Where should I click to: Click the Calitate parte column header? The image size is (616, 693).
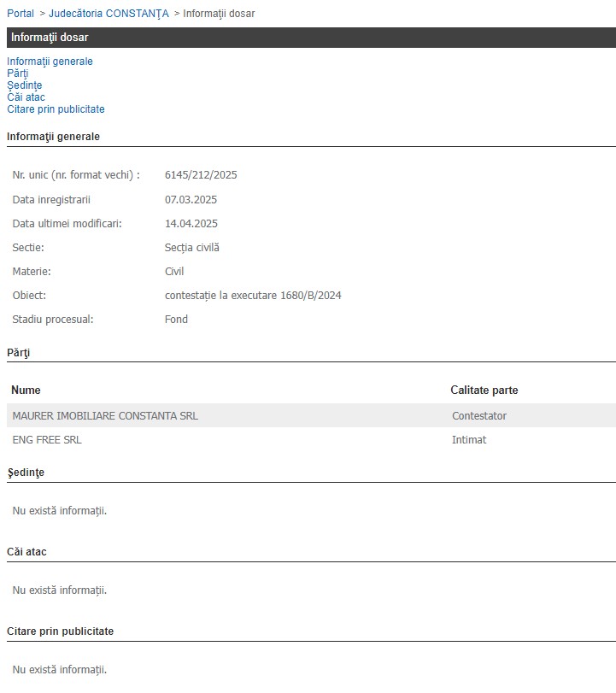click(484, 391)
